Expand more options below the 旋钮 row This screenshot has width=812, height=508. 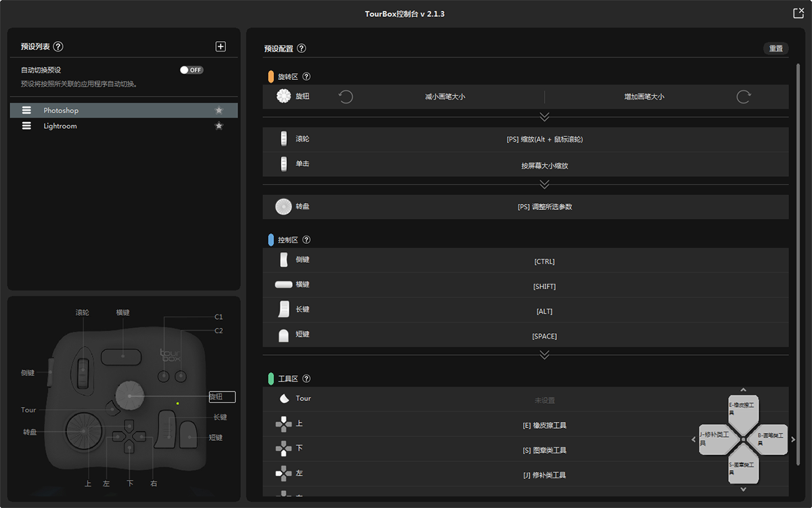pos(545,117)
